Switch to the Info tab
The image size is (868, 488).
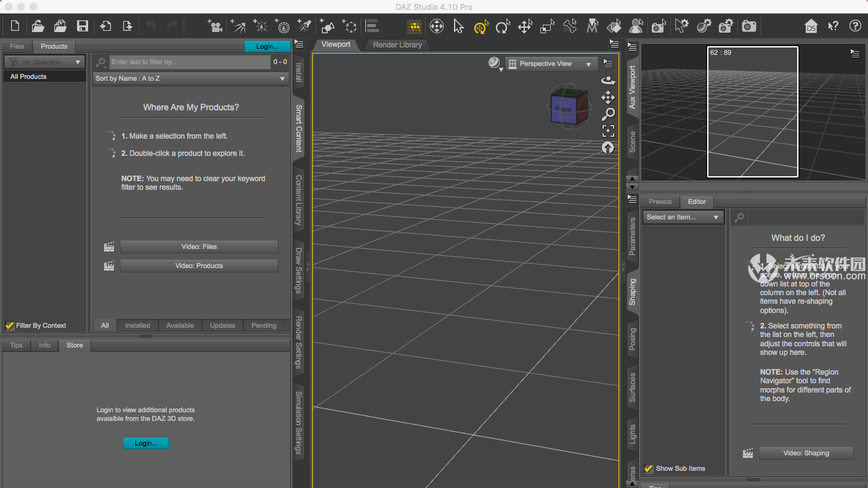44,345
